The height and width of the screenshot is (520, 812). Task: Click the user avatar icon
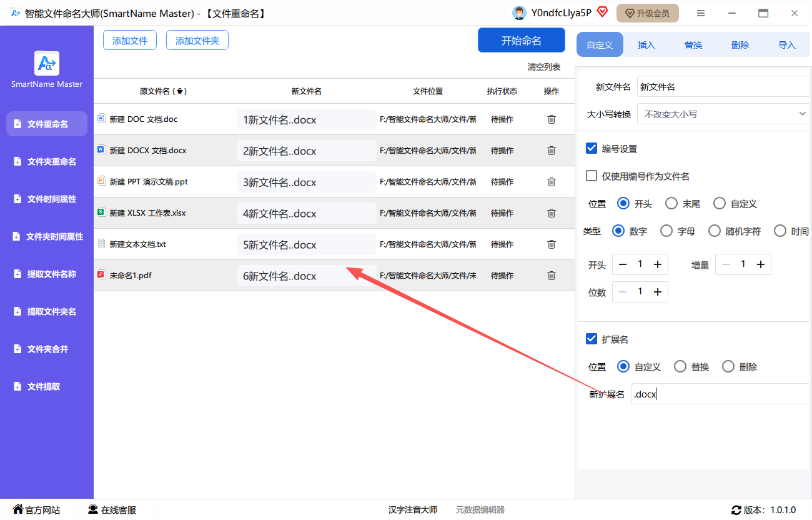pyautogui.click(x=518, y=13)
